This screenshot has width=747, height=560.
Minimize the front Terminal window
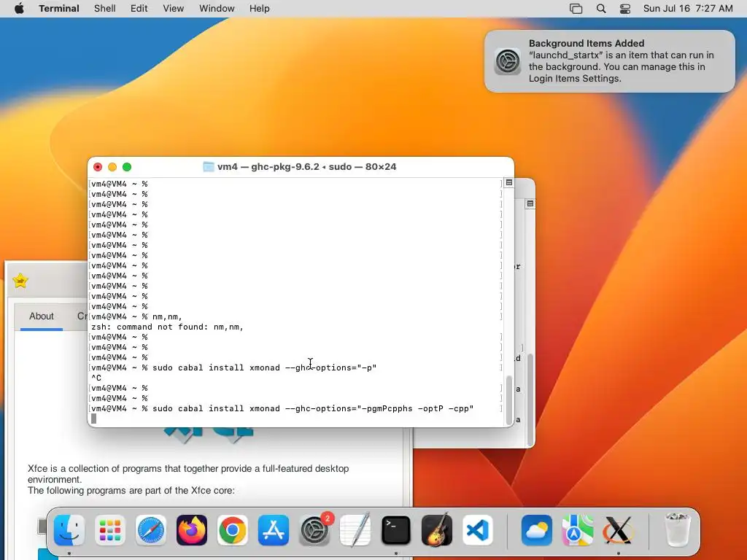(112, 167)
